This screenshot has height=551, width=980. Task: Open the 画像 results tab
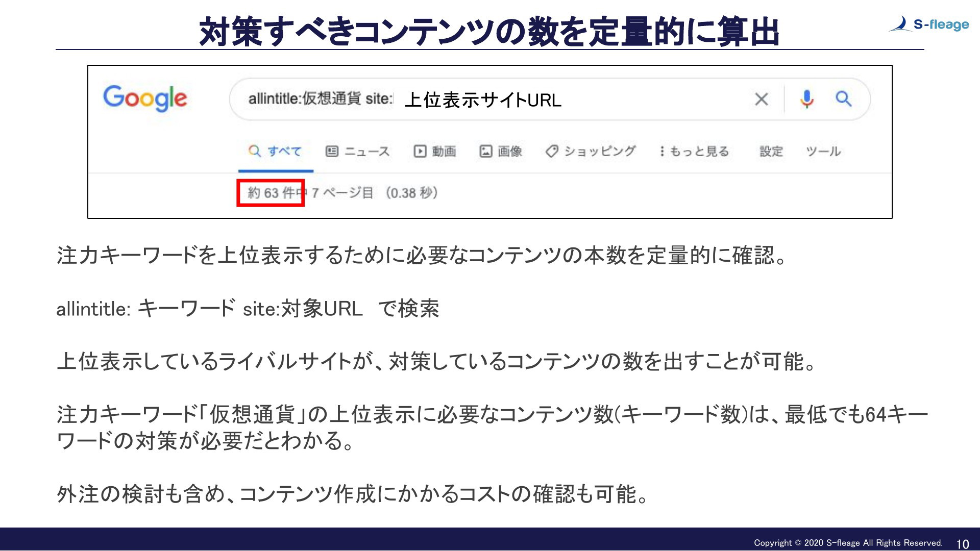tap(501, 152)
